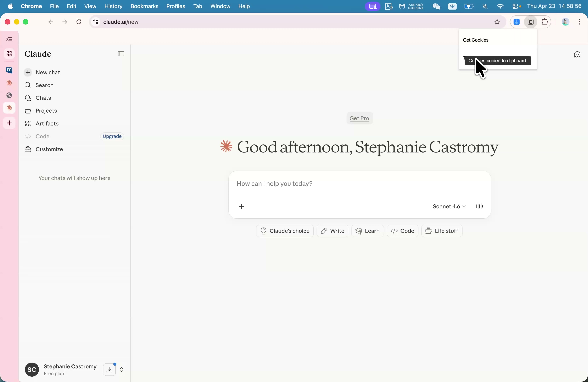Image resolution: width=588 pixels, height=382 pixels.
Task: Click the muted sound status icon
Action: click(x=485, y=6)
